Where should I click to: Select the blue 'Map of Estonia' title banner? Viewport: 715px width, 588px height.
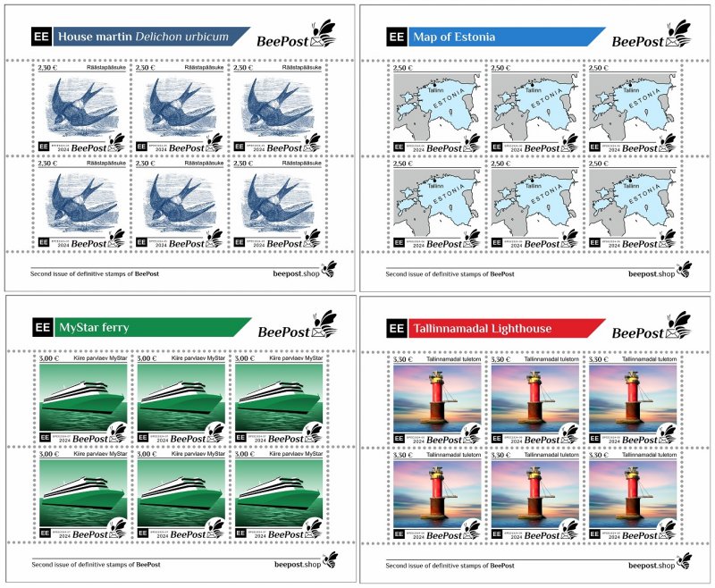pyautogui.click(x=507, y=37)
